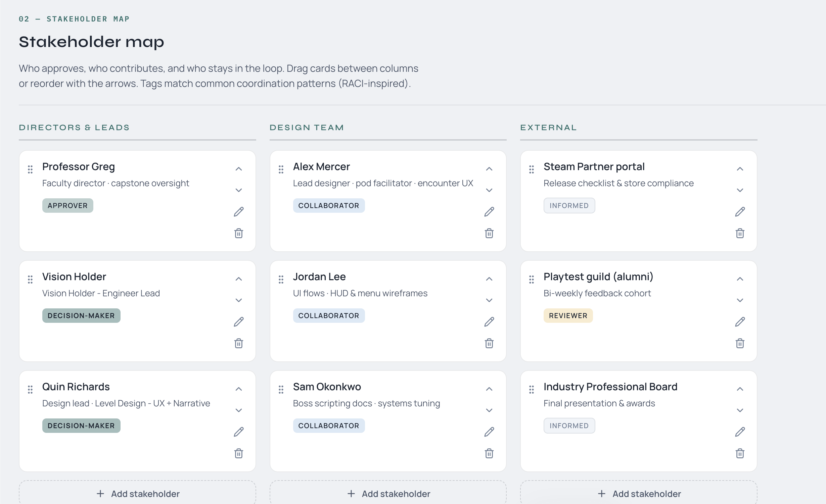This screenshot has width=826, height=504.
Task: Click the Design Team column header
Action: (x=307, y=128)
